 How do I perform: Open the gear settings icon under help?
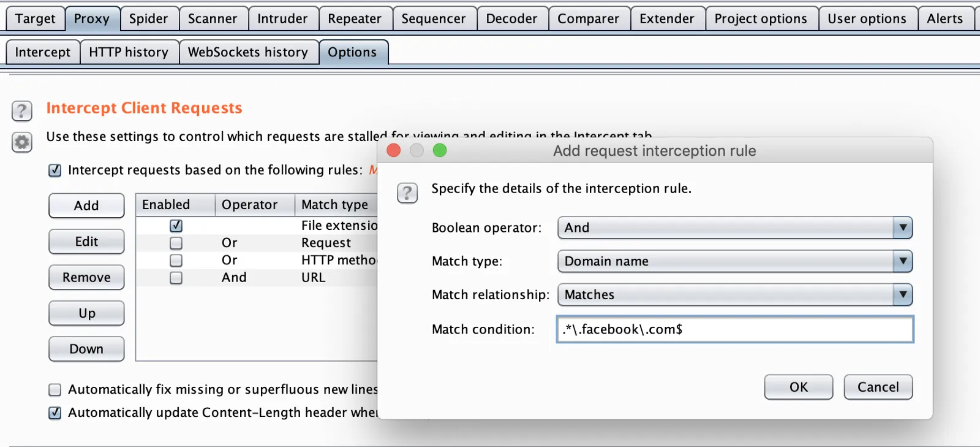tap(21, 143)
